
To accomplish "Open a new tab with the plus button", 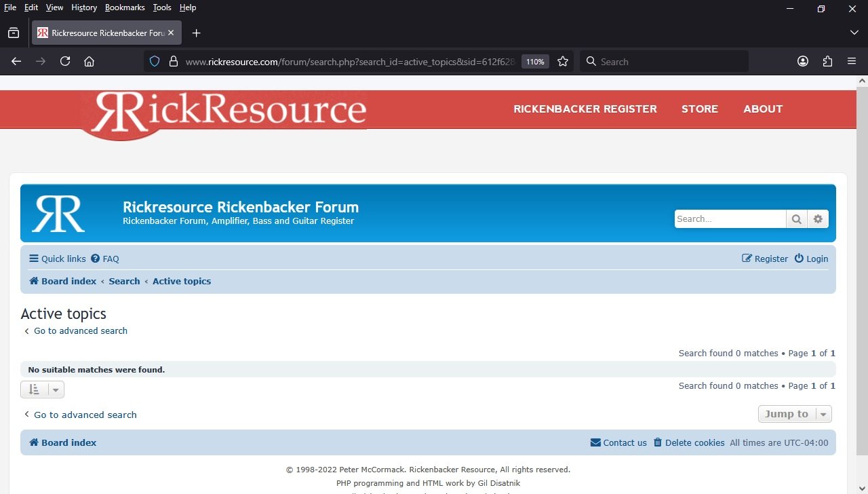I will click(196, 33).
